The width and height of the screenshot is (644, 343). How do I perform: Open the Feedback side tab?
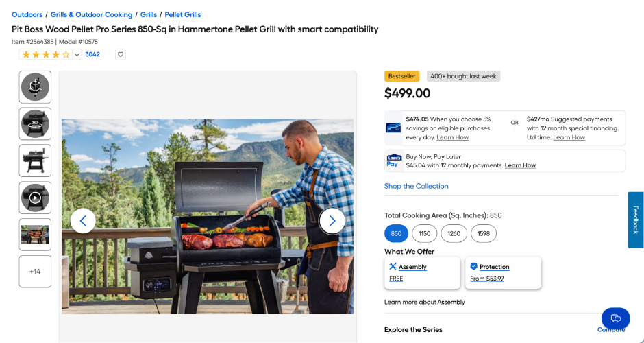click(636, 220)
